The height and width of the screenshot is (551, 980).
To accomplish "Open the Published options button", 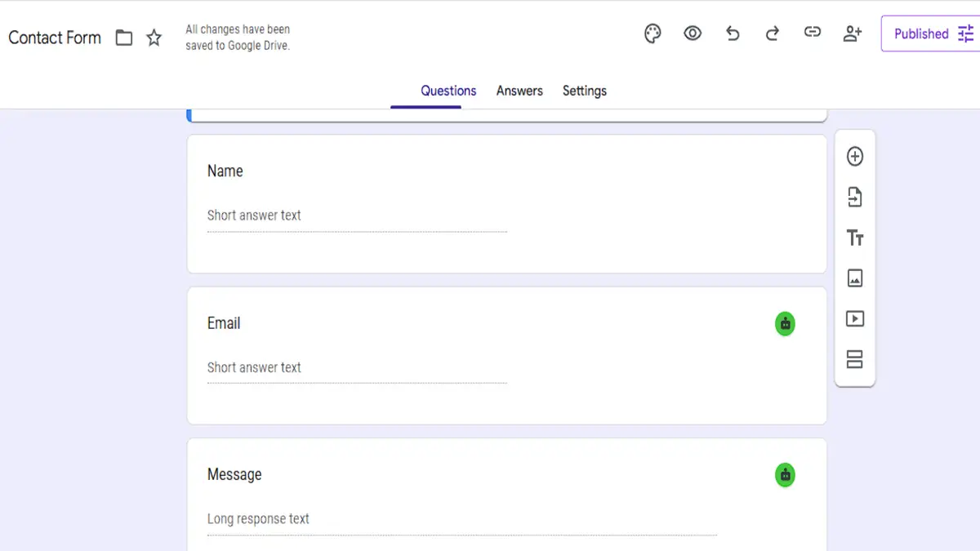I will click(x=930, y=33).
